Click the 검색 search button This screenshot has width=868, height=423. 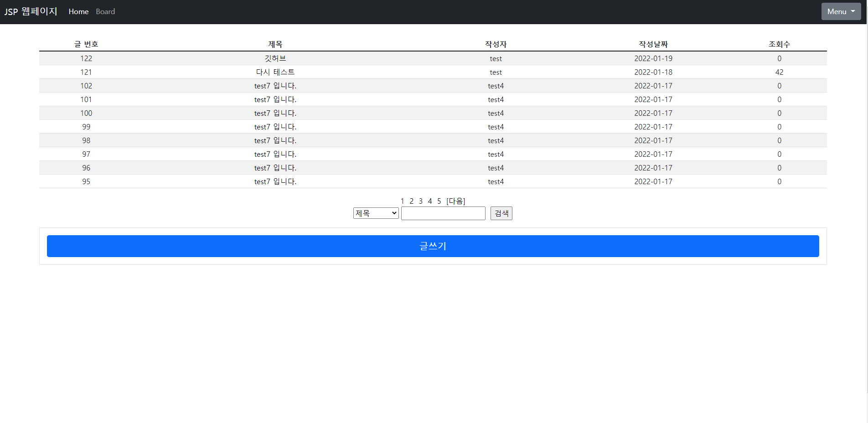501,213
